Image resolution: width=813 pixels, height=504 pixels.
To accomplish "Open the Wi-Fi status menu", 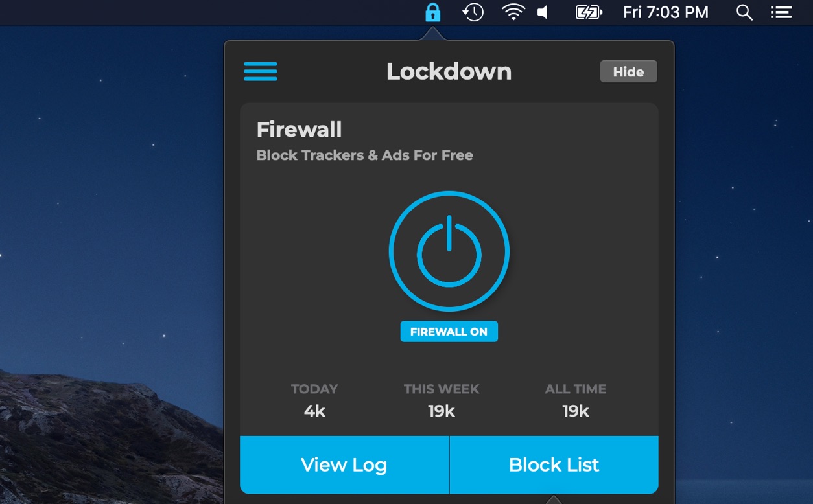I will (x=513, y=12).
